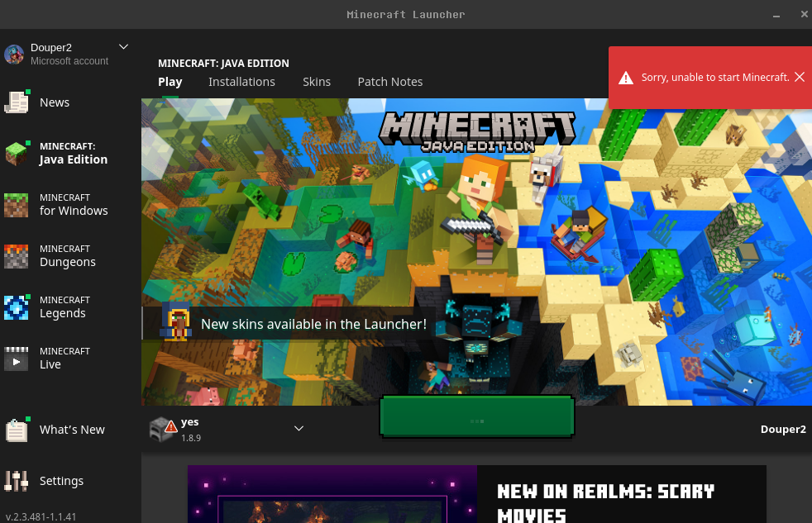Click the Minecraft Java Edition logo artwork
The image size is (812, 523).
pos(477,132)
